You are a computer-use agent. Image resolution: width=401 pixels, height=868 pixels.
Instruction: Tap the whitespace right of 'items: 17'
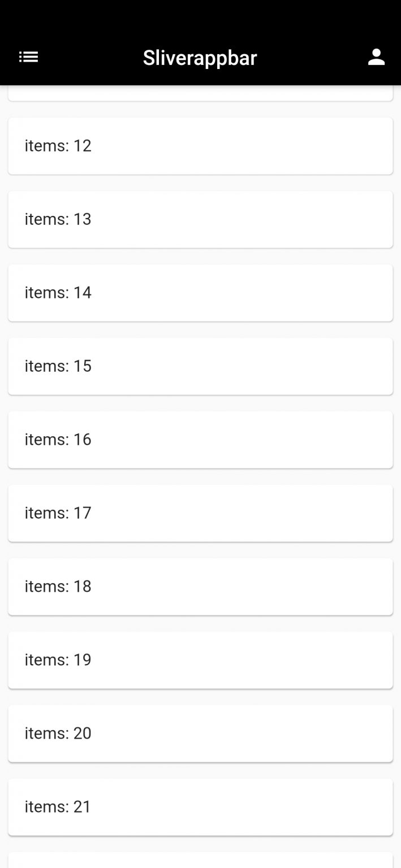[255, 513]
